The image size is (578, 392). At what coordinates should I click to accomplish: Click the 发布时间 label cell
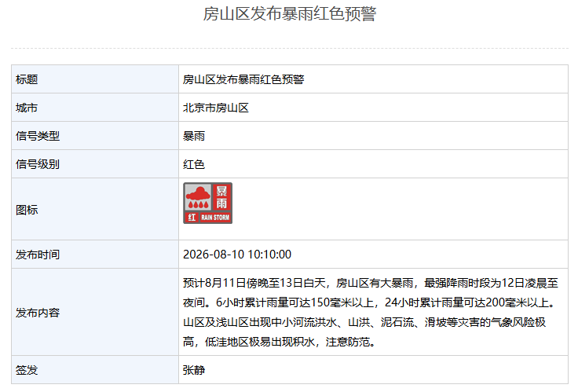[95, 255]
